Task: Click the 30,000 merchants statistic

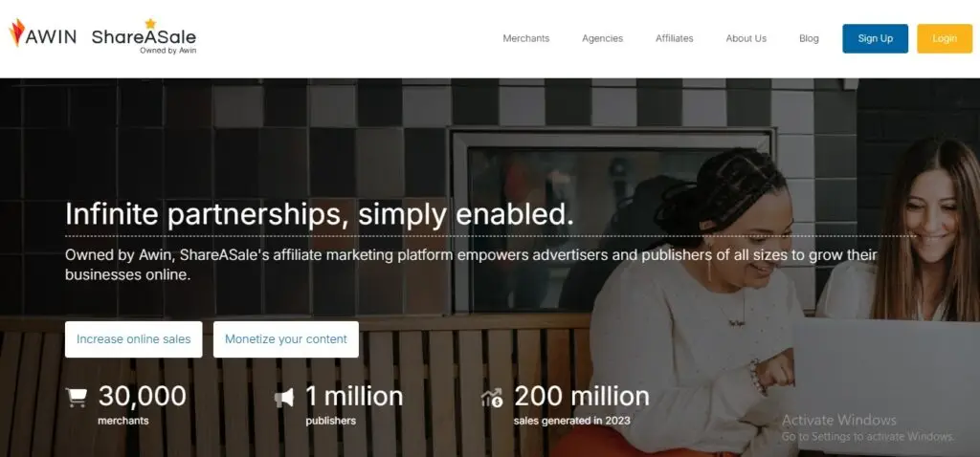Action: click(142, 404)
